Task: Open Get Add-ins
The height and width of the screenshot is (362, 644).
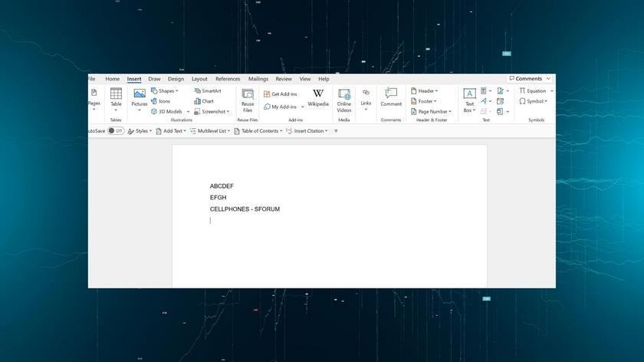Action: (281, 94)
